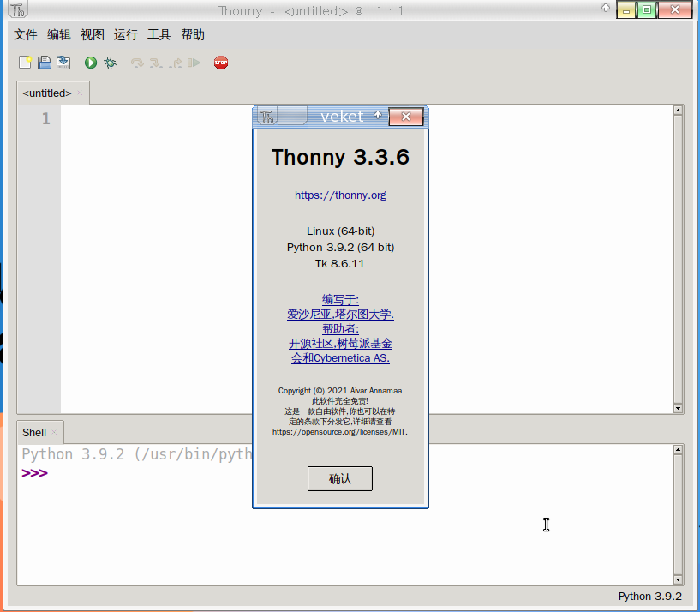The width and height of the screenshot is (700, 612).
Task: Open the 文件 menu
Action: pos(25,34)
